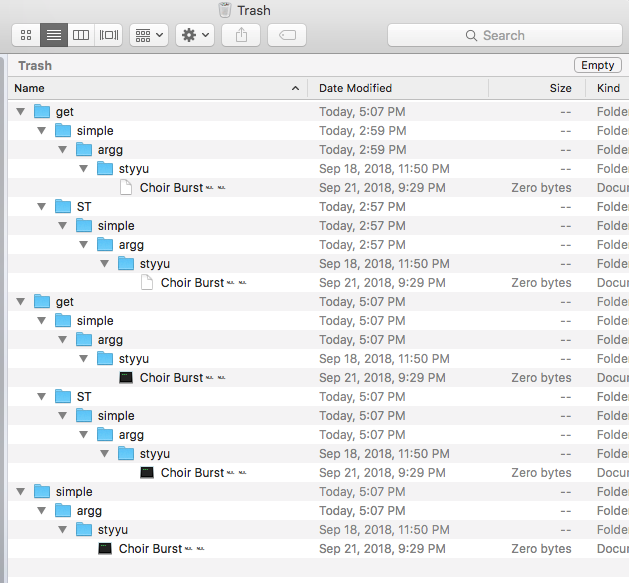Image resolution: width=629 pixels, height=583 pixels.
Task: Select the 'ST' row dated Today 2:57 PM
Action: tap(319, 207)
